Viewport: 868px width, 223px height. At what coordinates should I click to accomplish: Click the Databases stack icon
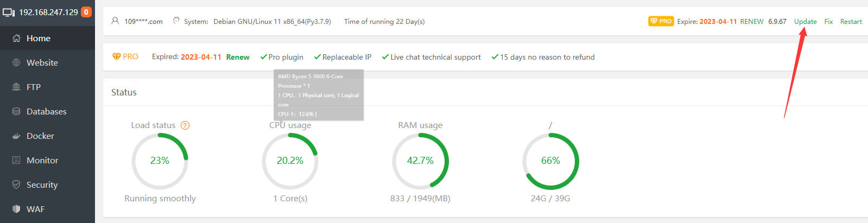point(16,112)
